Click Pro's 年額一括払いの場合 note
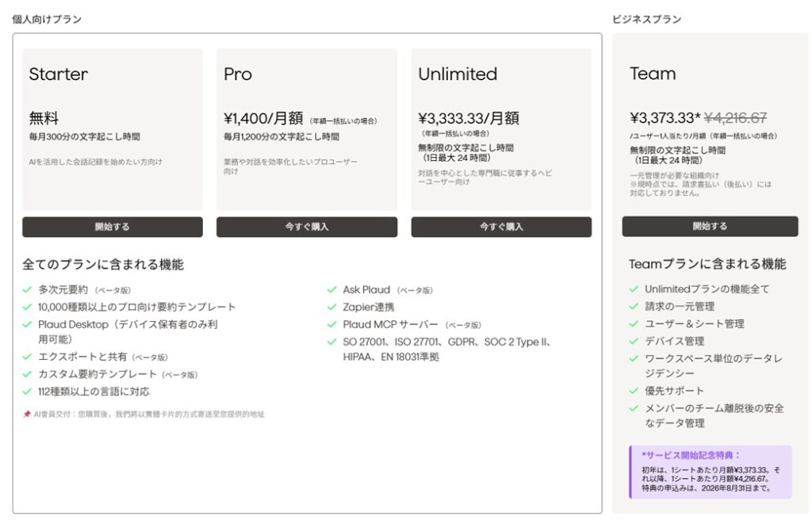This screenshot has height=520, width=812. [x=343, y=121]
